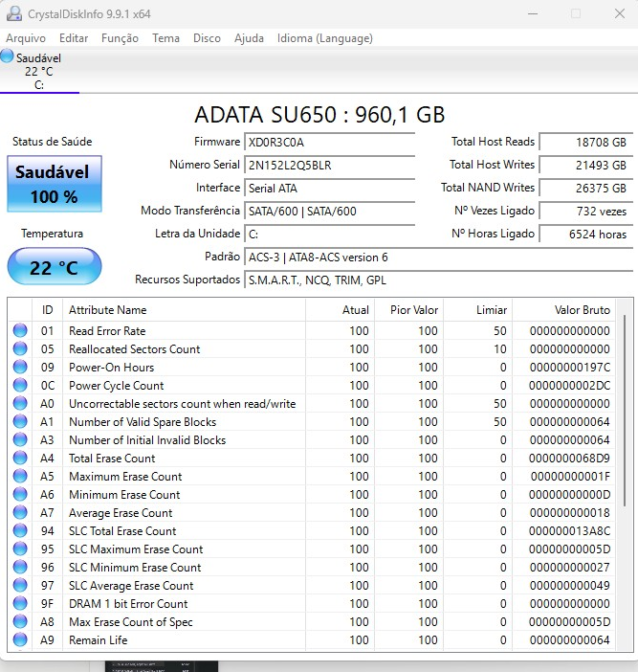Click the CrystalDiskInfo app icon in title bar
638x672 pixels.
click(x=14, y=13)
